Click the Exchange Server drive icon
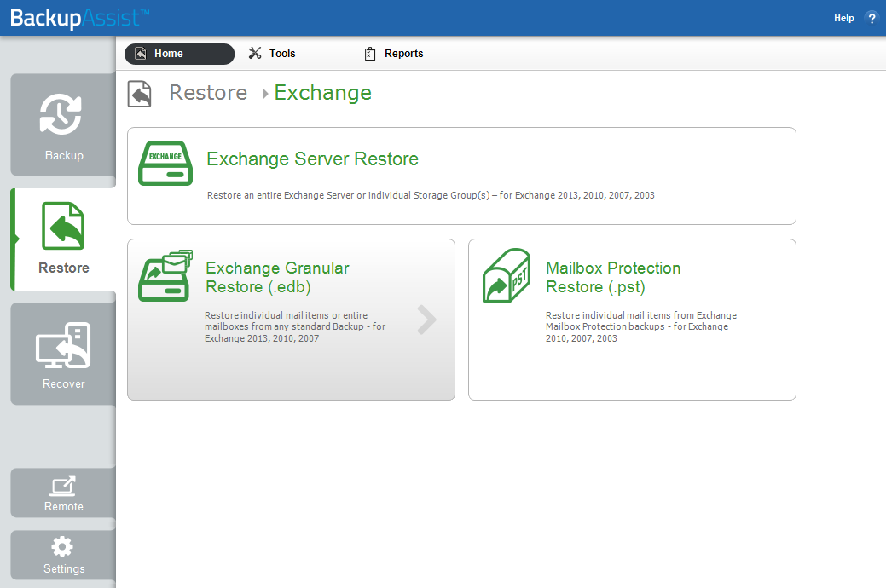The height and width of the screenshot is (588, 886). (165, 164)
